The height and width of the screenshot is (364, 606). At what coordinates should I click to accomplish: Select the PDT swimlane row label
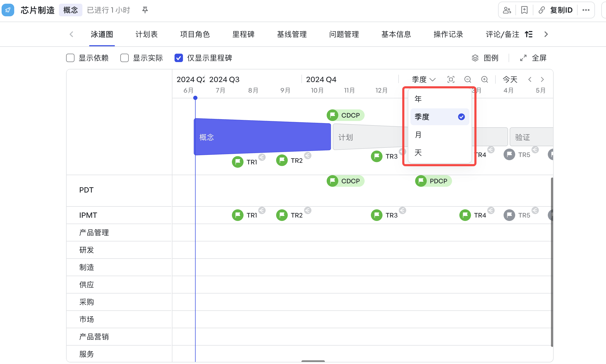(x=86, y=190)
